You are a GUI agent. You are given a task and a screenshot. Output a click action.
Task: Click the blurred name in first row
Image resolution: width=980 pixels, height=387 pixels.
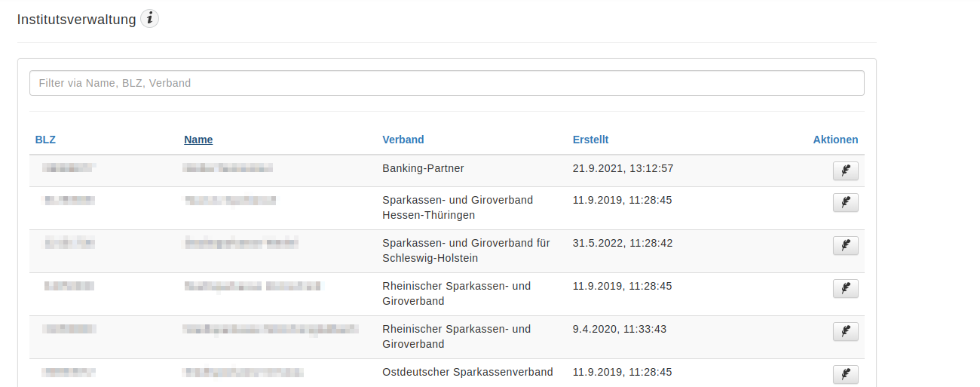228,168
